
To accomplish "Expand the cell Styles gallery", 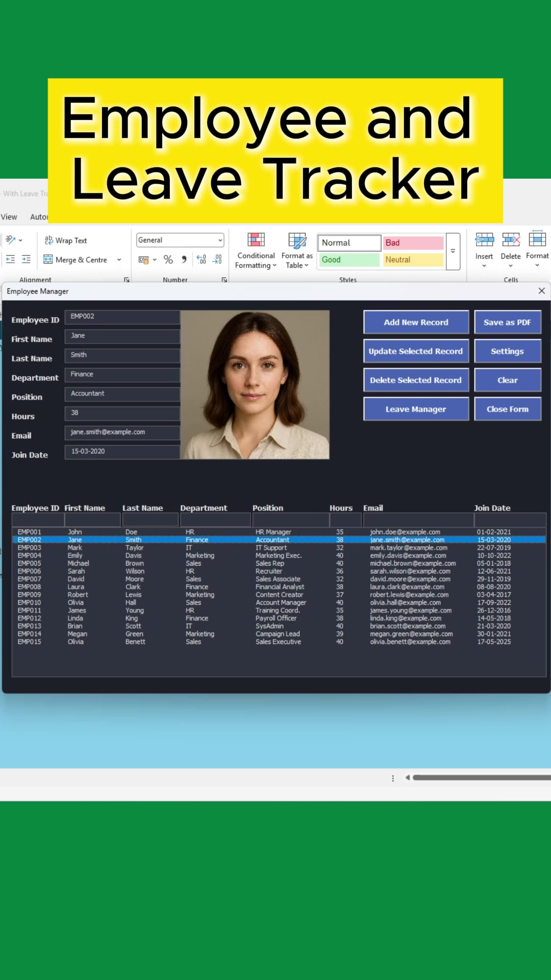I will click(x=453, y=251).
